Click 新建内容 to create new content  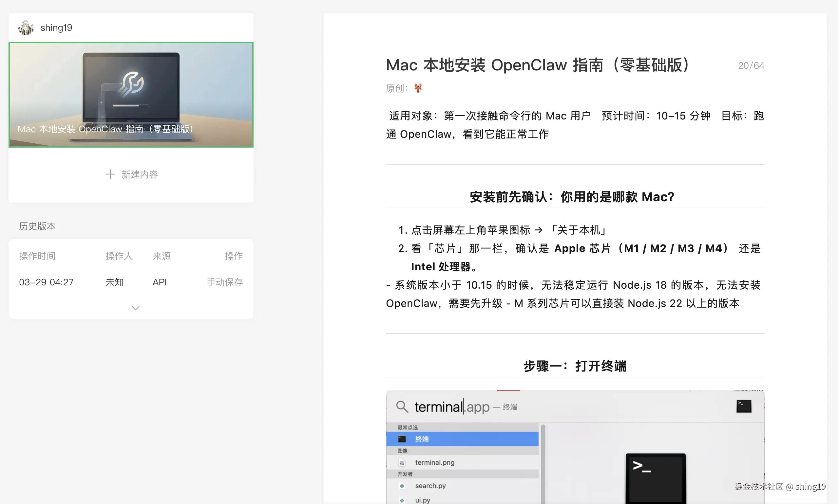pyautogui.click(x=139, y=174)
